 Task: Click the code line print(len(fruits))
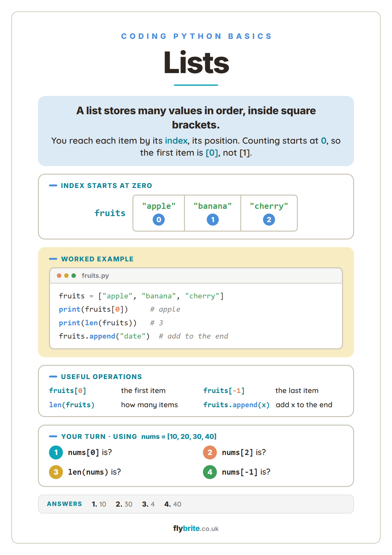98,323
